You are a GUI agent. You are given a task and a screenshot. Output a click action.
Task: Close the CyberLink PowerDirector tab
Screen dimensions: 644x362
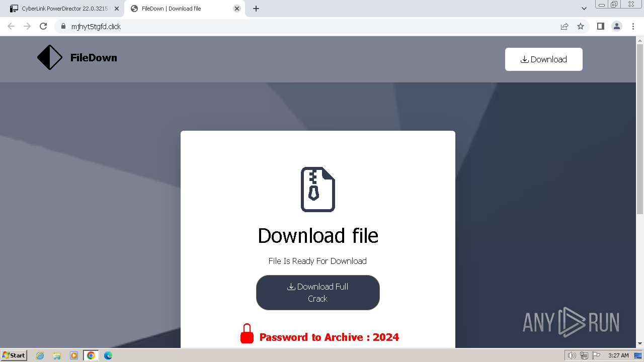tap(117, 9)
